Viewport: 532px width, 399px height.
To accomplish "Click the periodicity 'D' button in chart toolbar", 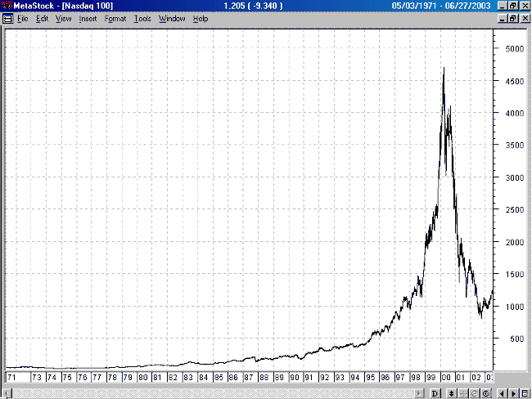I will point(436,393).
